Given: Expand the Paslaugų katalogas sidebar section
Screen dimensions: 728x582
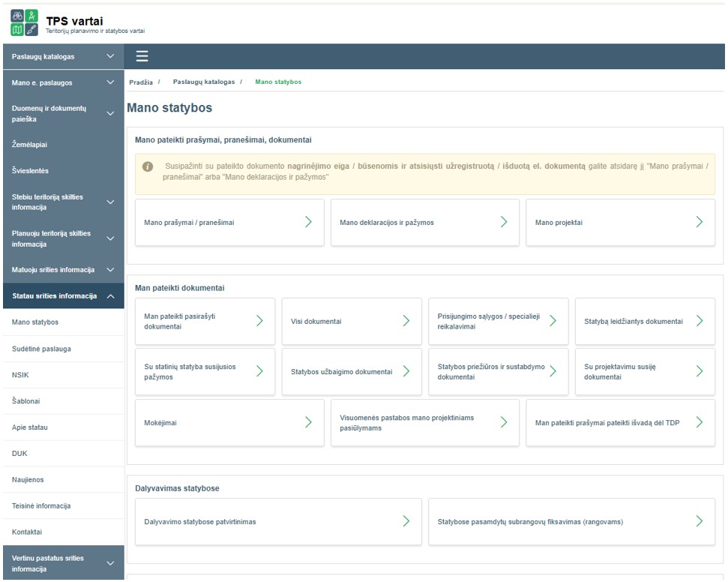Looking at the screenshot, I should tap(110, 56).
